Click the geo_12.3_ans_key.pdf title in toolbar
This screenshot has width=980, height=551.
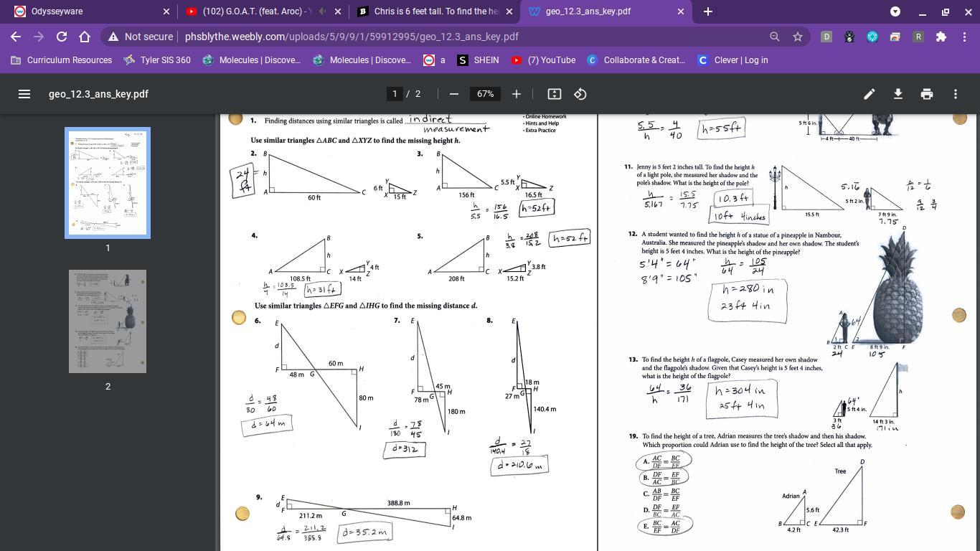(x=98, y=94)
